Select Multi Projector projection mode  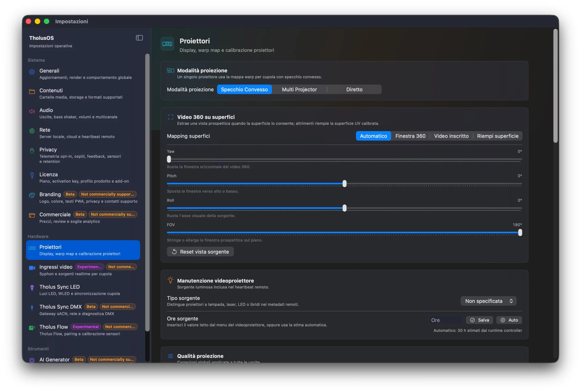coord(299,89)
